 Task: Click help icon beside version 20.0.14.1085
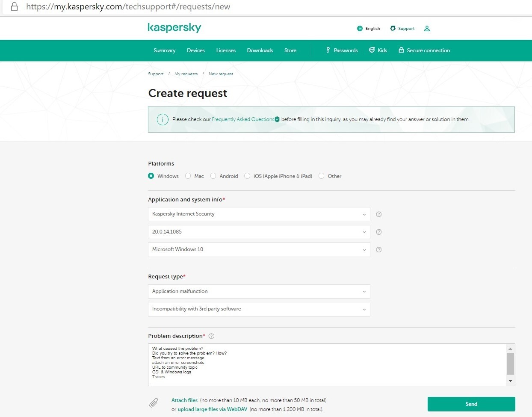point(378,232)
